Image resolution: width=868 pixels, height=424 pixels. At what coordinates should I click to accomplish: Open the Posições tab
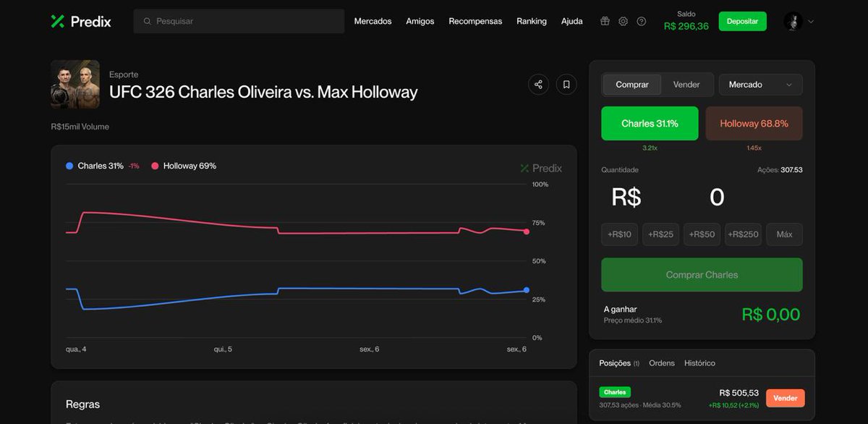pos(619,363)
